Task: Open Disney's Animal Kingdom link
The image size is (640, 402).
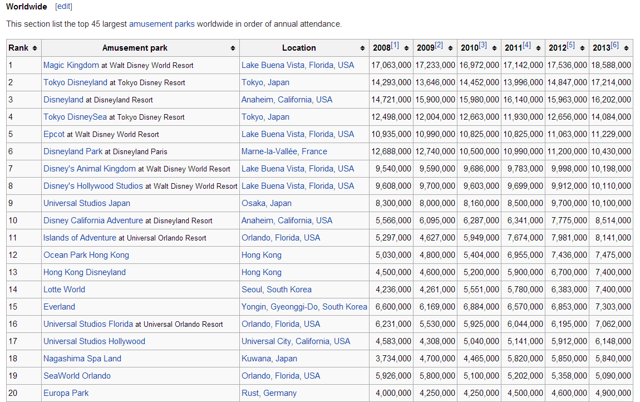Action: (89, 169)
